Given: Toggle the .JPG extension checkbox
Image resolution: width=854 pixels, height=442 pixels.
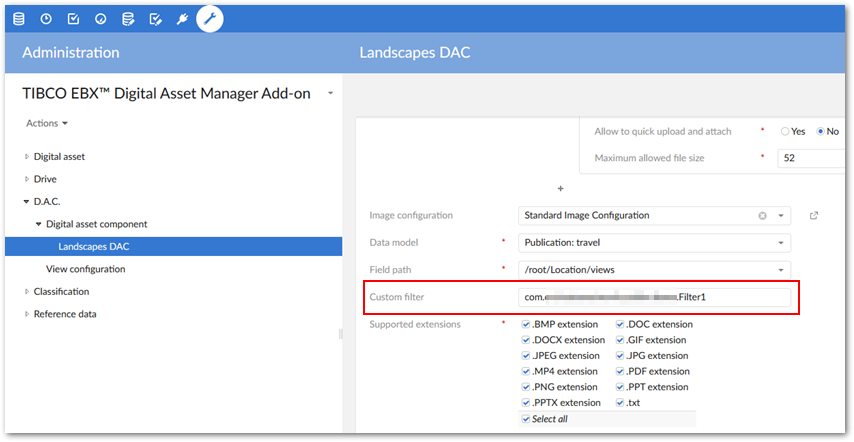Looking at the screenshot, I should (x=620, y=356).
